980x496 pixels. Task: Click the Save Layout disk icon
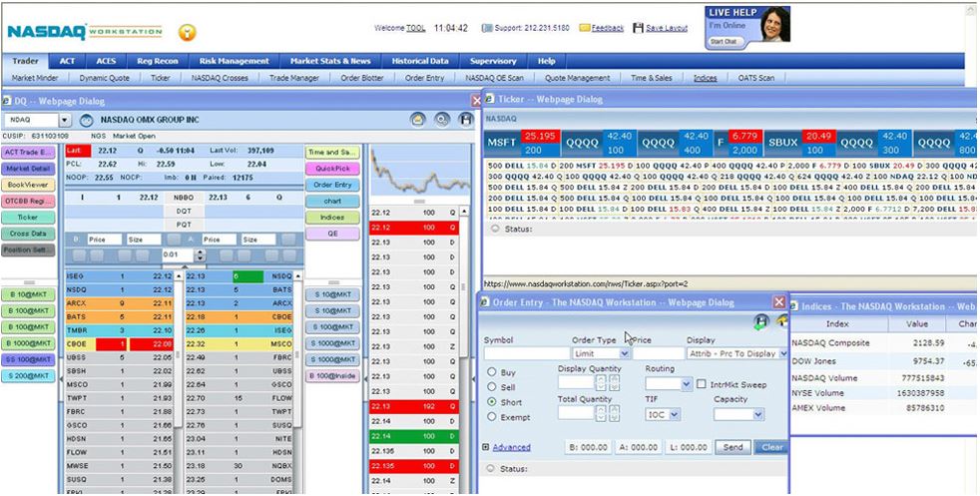click(638, 28)
